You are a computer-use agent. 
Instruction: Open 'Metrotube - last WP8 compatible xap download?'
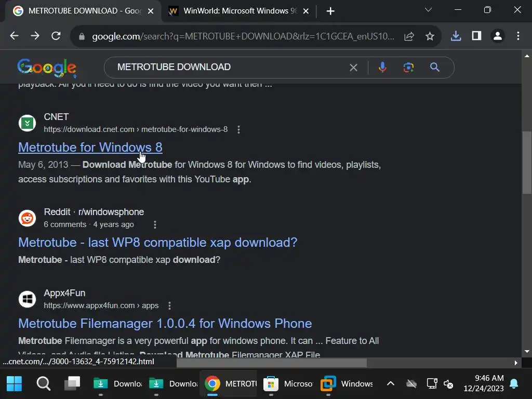pos(158,243)
